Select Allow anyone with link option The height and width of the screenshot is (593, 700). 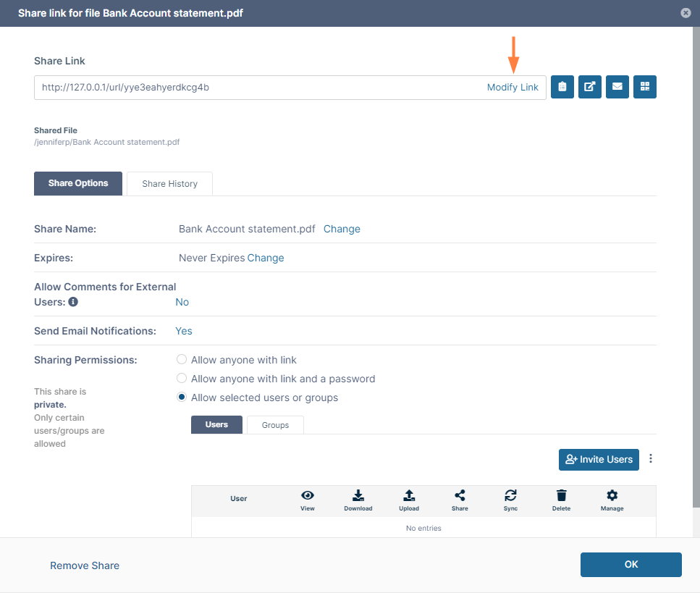tap(182, 360)
